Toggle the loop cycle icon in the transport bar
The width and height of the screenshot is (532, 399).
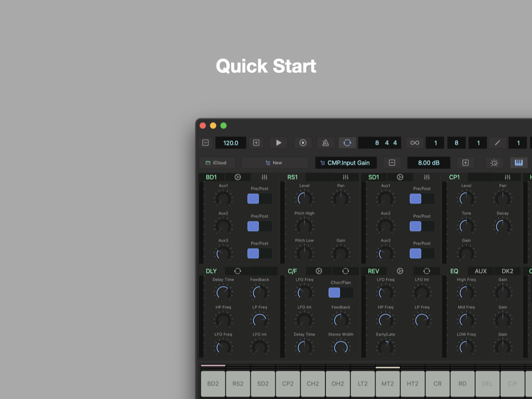pyautogui.click(x=347, y=143)
